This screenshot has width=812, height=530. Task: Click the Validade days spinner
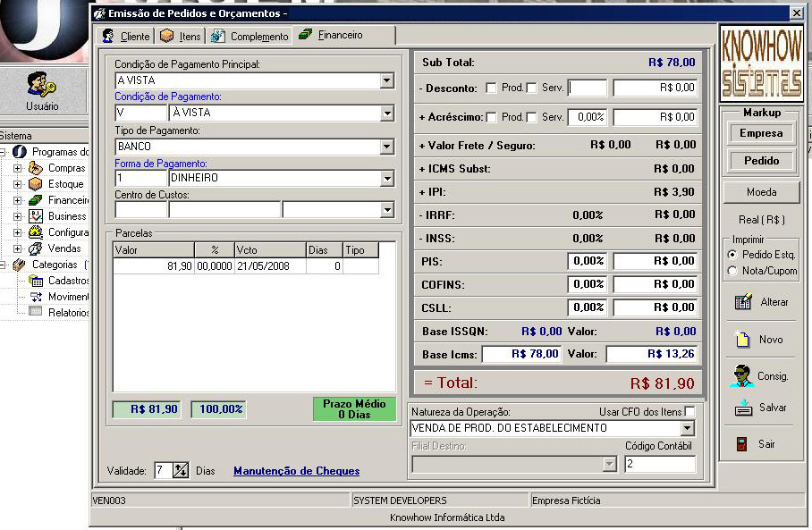[181, 470]
